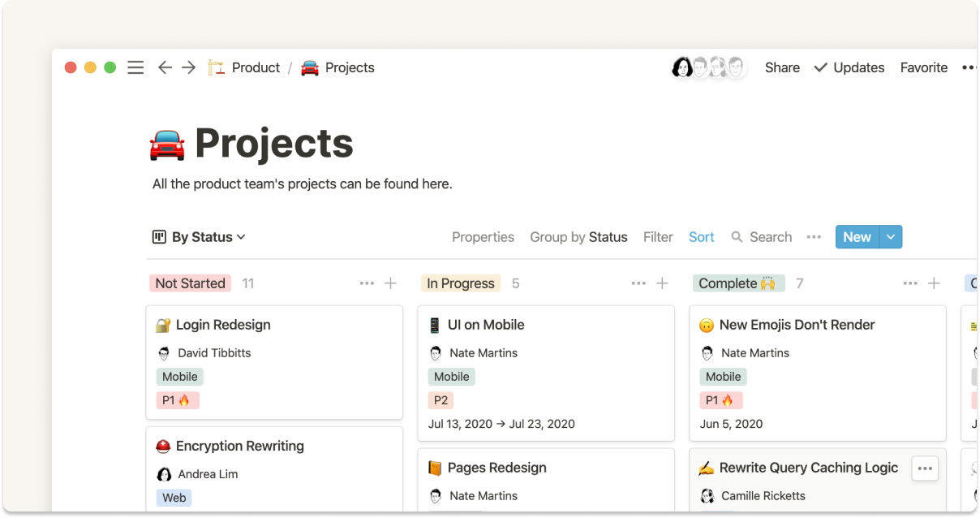Click the P2 tag on UI on Mobile

click(441, 400)
